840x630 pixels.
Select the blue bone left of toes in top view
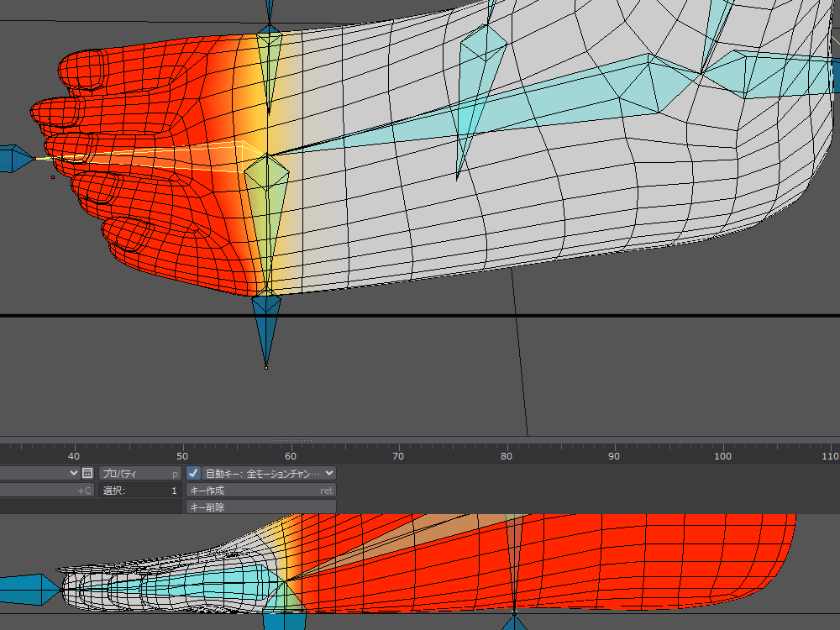tap(15, 158)
